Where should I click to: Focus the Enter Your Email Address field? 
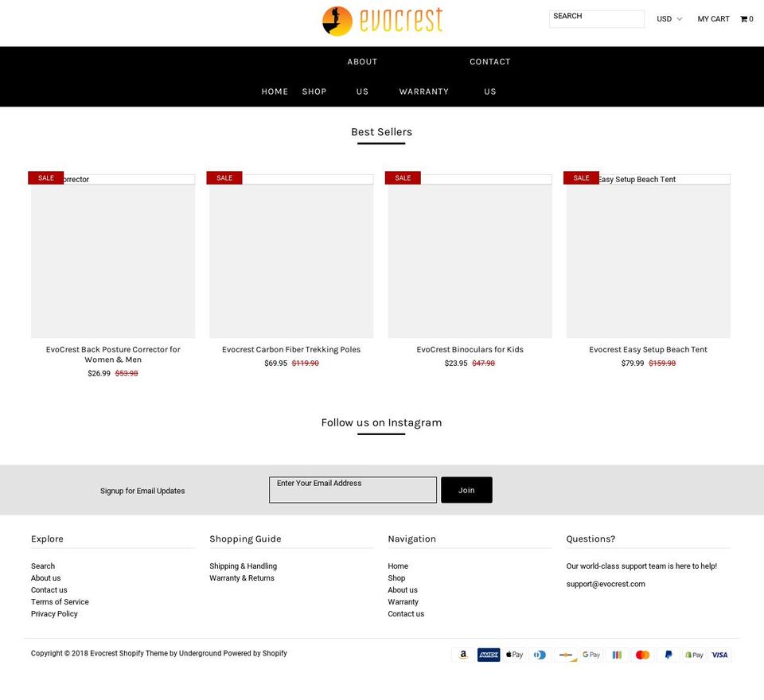pos(353,489)
